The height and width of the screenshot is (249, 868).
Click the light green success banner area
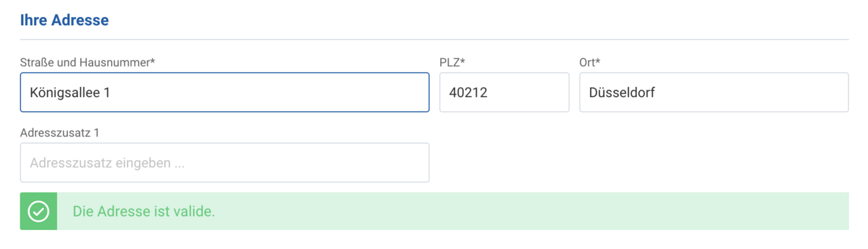point(453,211)
